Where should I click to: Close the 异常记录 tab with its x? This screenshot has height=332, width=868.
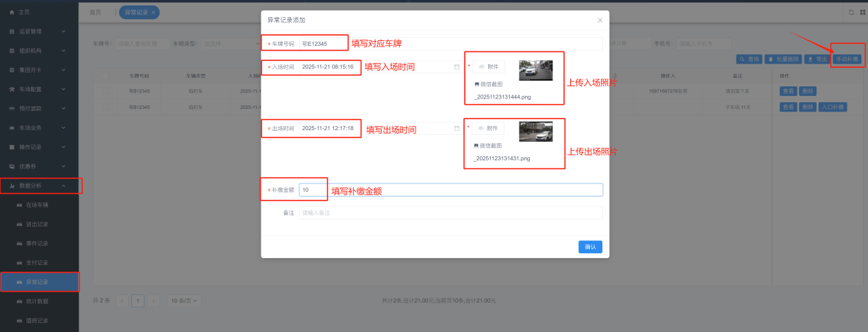153,12
